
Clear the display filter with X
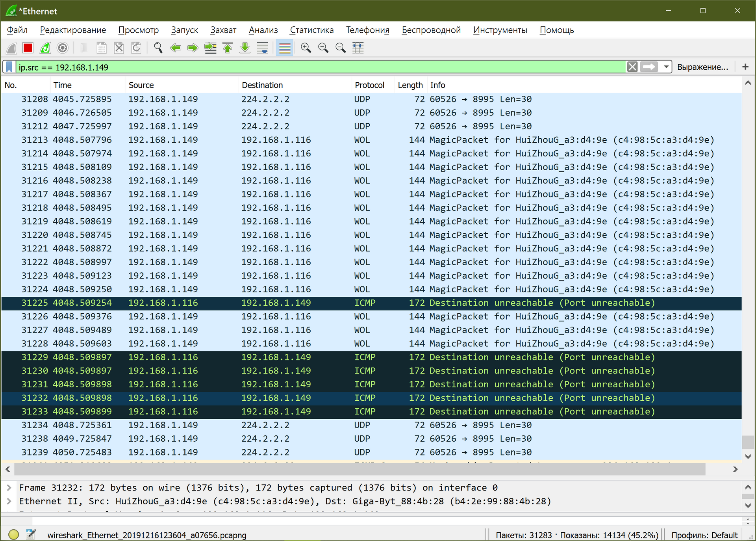[x=632, y=67]
